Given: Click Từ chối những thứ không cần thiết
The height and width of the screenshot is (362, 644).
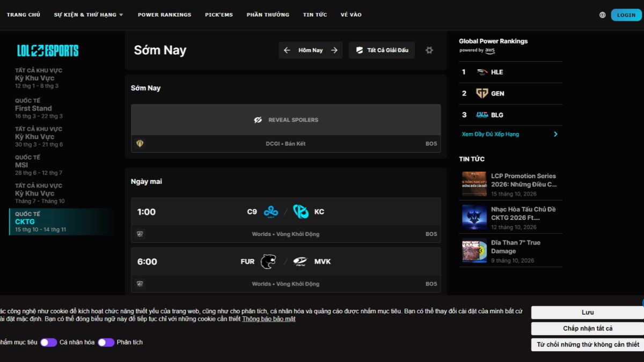Looking at the screenshot, I should [x=588, y=345].
